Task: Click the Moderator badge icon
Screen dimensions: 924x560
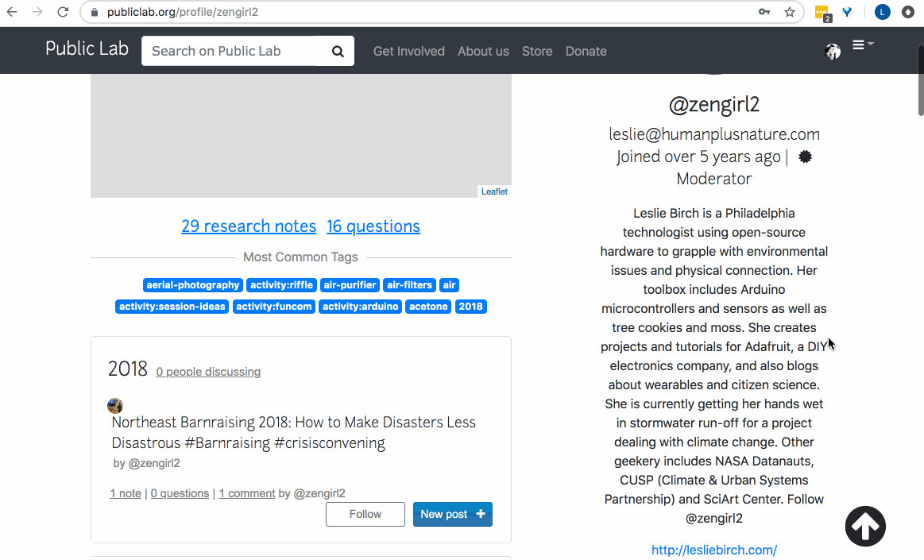Action: click(805, 156)
